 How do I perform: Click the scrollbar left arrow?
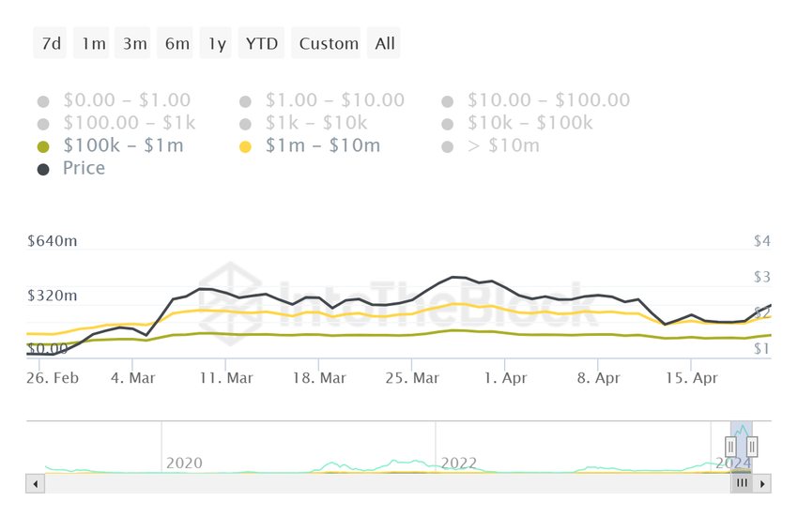(x=36, y=484)
